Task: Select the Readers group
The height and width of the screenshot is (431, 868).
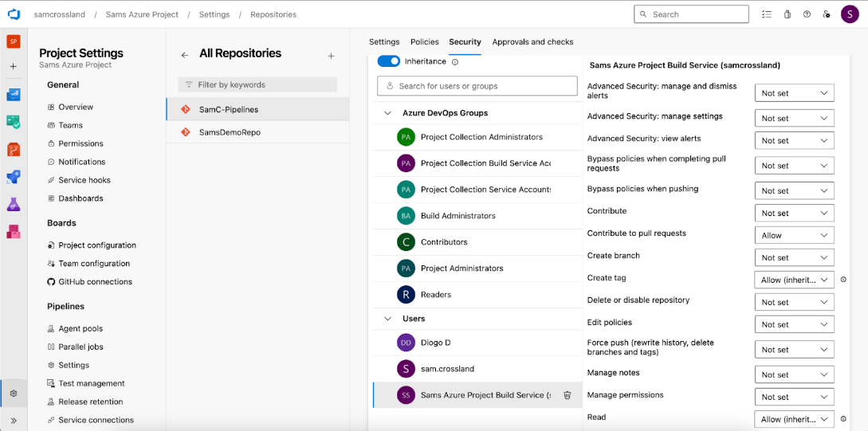Action: tap(476, 294)
